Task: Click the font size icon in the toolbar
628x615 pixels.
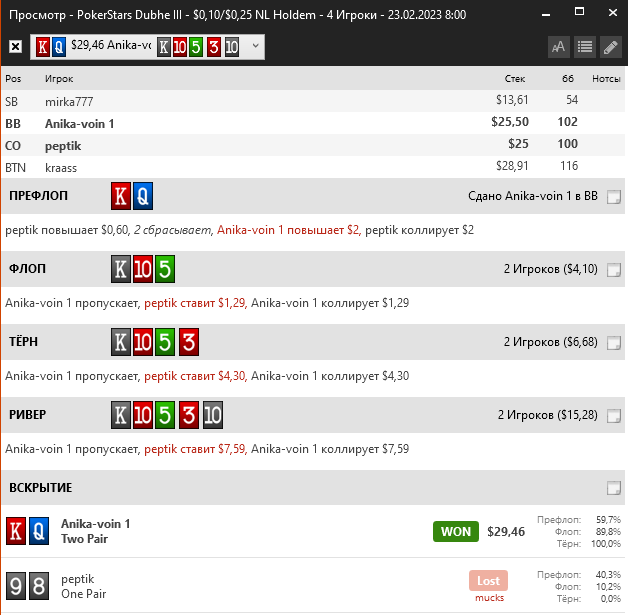Action: click(559, 47)
